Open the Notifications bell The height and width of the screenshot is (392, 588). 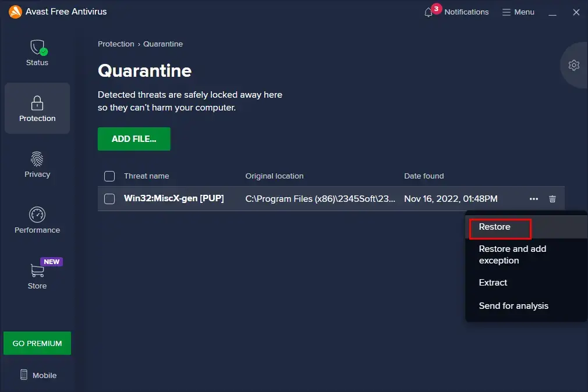456,12
